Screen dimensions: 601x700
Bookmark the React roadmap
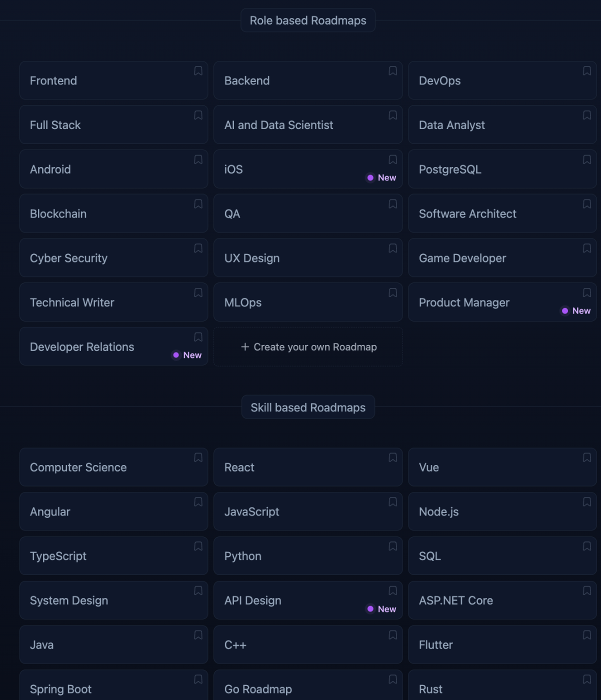[392, 457]
